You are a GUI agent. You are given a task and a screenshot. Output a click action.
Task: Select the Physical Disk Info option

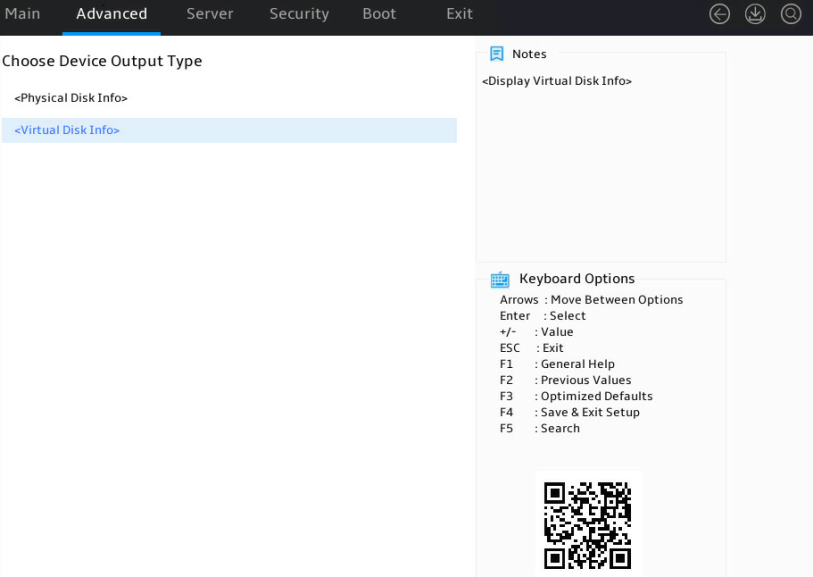point(71,98)
